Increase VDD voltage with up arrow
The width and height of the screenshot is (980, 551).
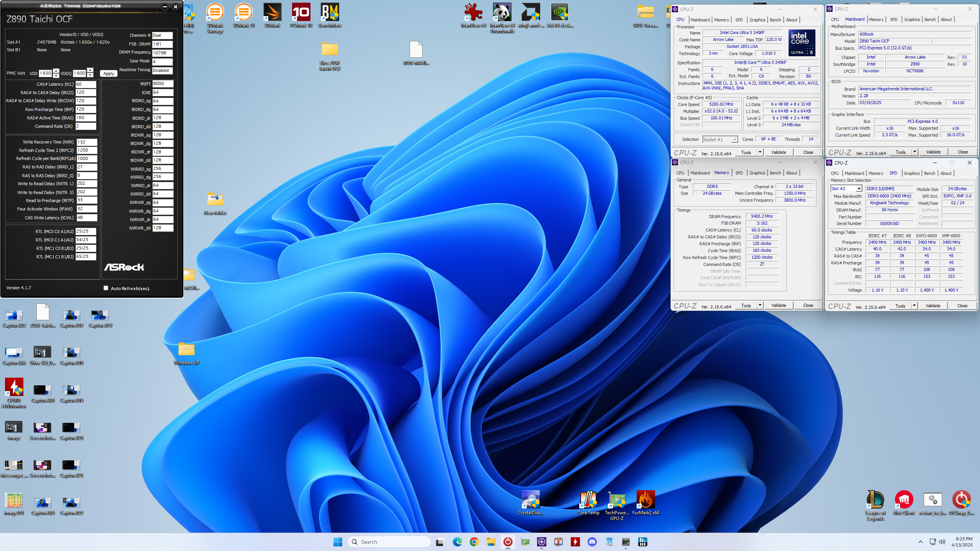(56, 71)
